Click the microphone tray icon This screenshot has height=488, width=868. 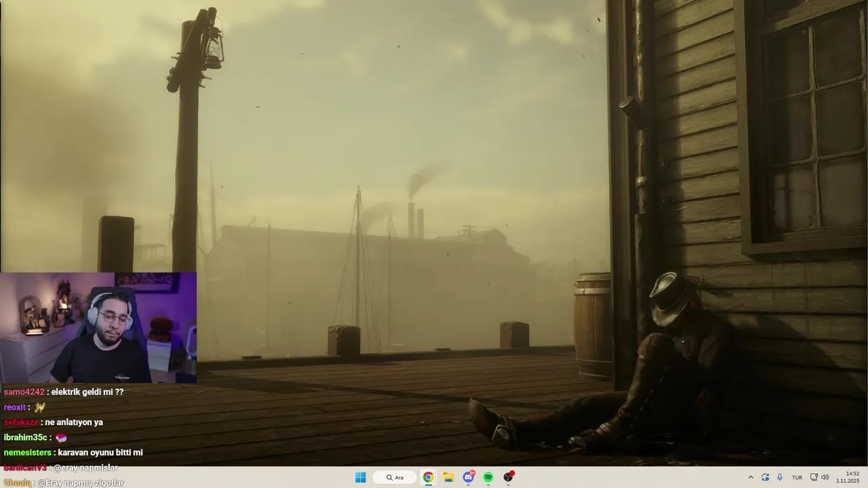780,477
